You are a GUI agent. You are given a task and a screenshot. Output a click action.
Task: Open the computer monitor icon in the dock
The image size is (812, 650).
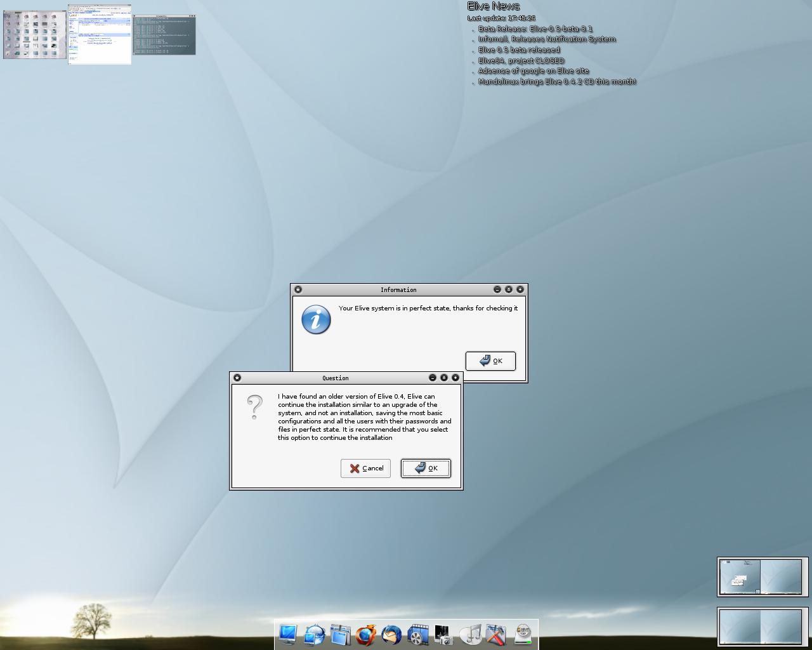pyautogui.click(x=288, y=634)
